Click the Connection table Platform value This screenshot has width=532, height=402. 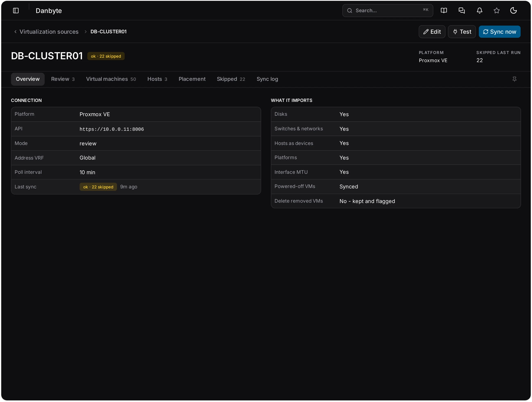[x=95, y=114]
